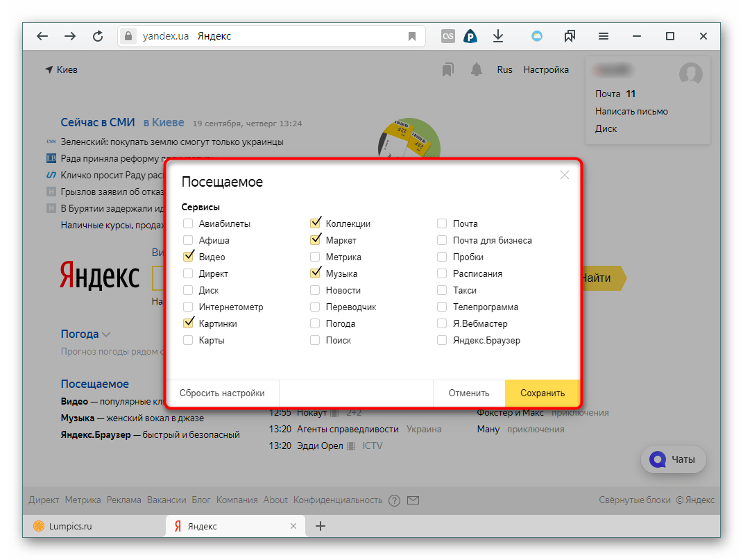Screen dimensions: 743x560
Task: Click Сбросить настройки button
Action: point(222,393)
